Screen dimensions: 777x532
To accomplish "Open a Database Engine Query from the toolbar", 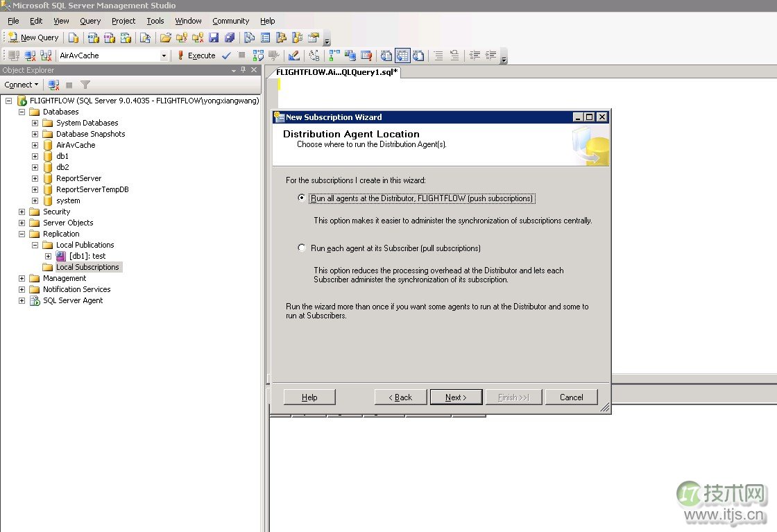I will click(x=74, y=37).
